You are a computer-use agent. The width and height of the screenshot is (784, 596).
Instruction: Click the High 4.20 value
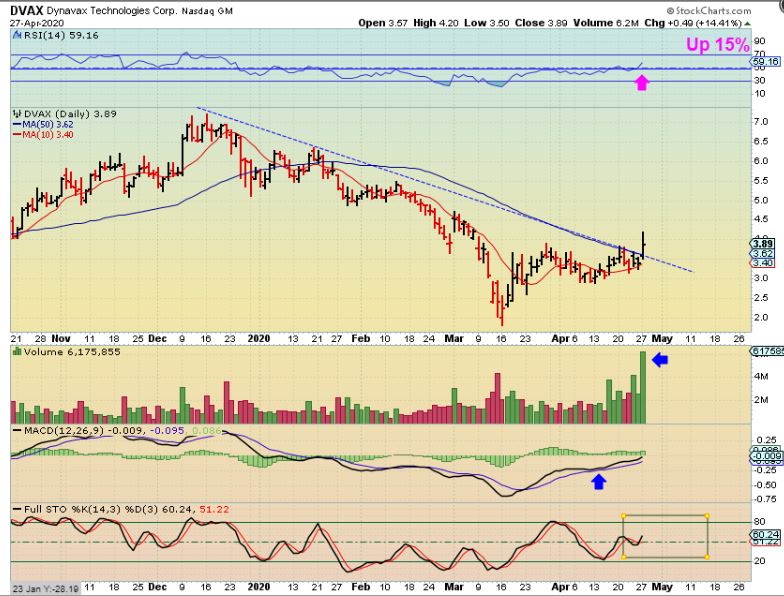[436, 23]
